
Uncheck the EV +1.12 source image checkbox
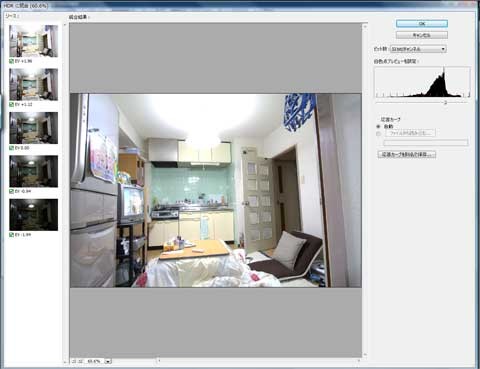click(11, 105)
